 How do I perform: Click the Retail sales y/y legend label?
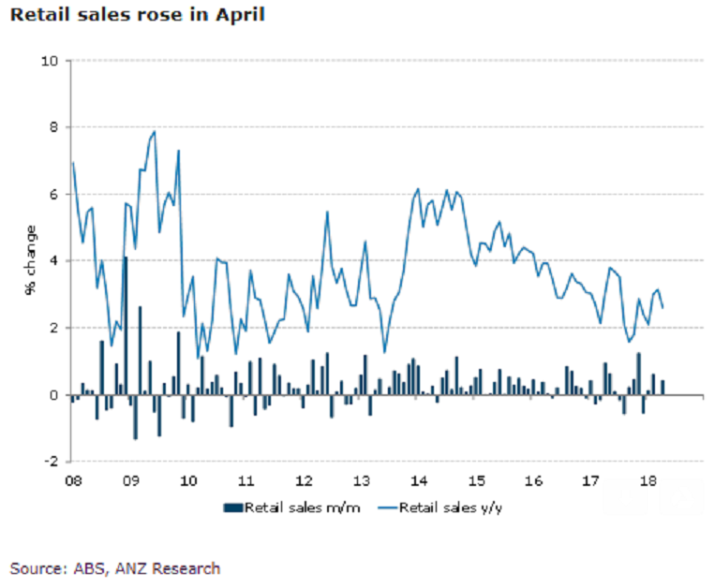[x=450, y=507]
